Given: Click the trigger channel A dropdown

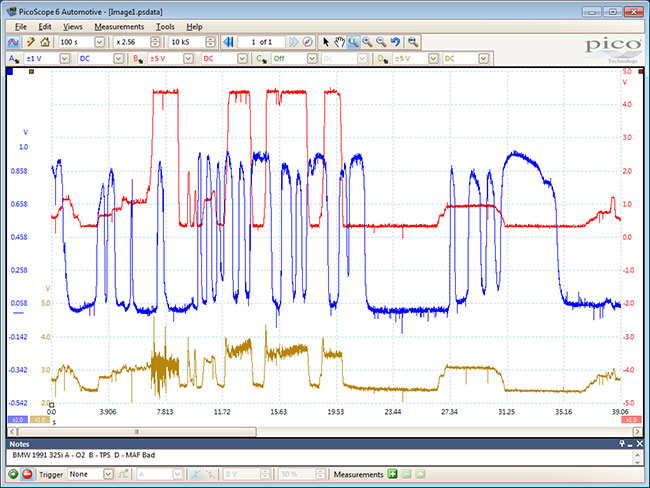Looking at the screenshot, I should point(160,474).
